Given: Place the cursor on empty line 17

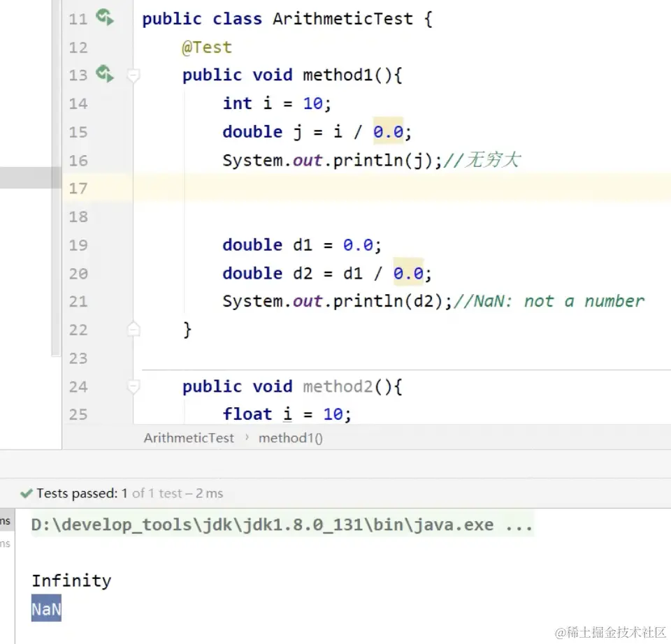Looking at the screenshot, I should pyautogui.click(x=401, y=188).
